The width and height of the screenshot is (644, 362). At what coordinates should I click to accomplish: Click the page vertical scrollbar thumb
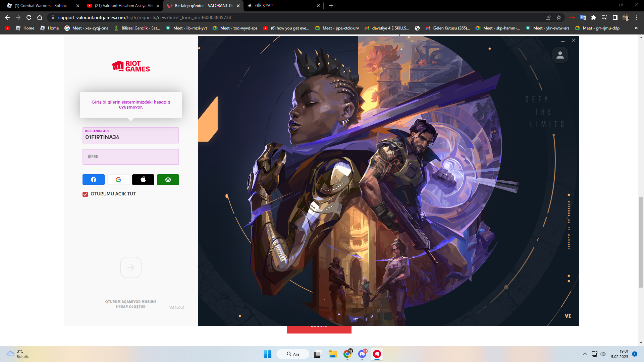click(641, 241)
